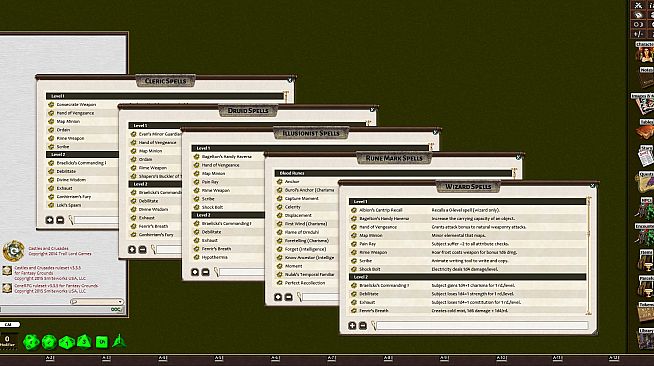Image resolution: width=654 pixels, height=366 pixels.
Task: Click Level 2 header in Illusionist Spells
Action: coord(228,215)
